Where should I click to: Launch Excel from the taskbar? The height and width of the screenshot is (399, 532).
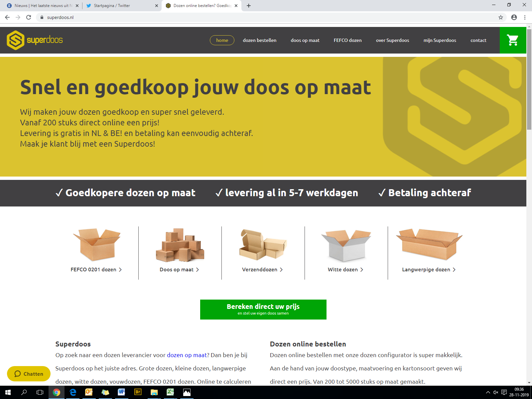[x=170, y=392]
